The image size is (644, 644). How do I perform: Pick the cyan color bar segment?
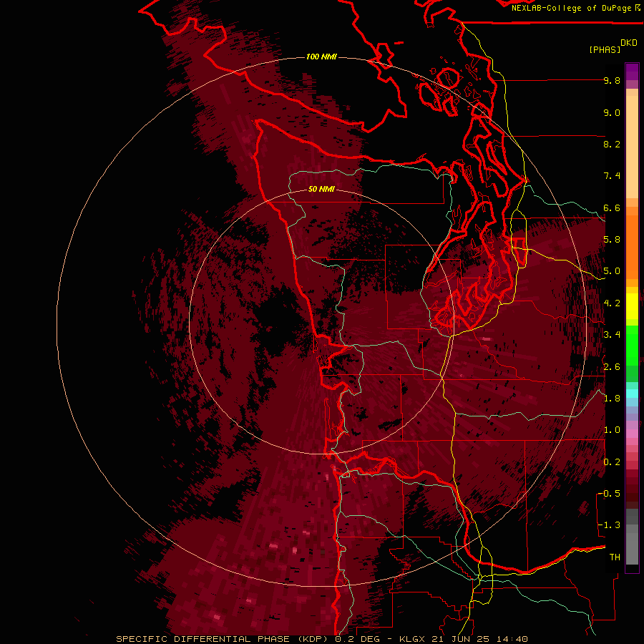pos(632,394)
